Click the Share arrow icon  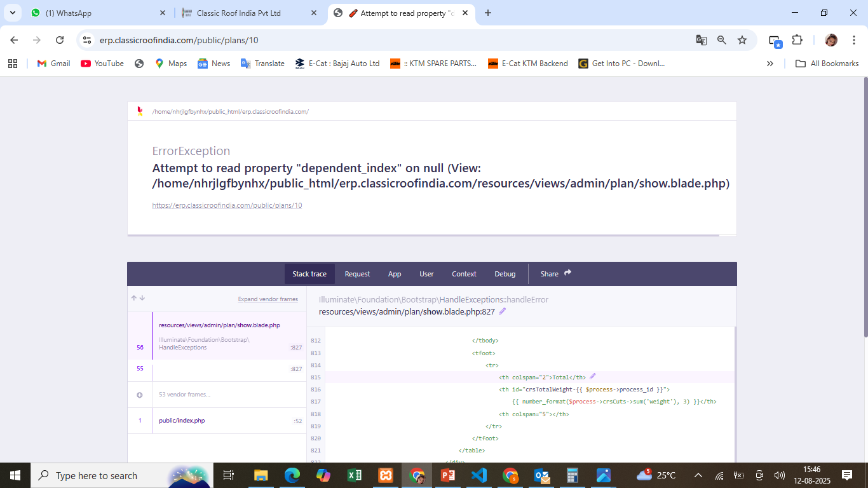click(x=567, y=273)
